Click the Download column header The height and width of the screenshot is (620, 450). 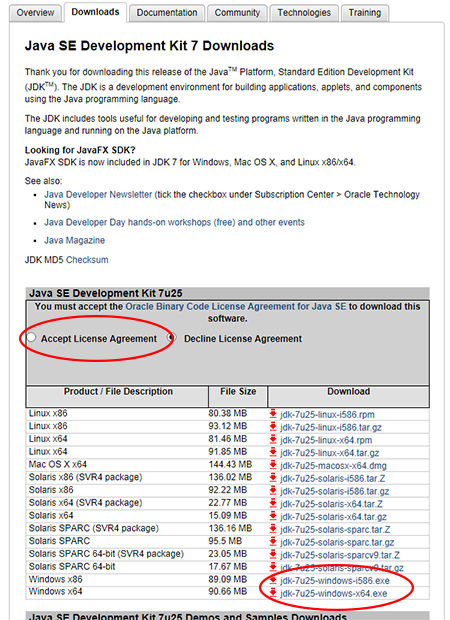tap(348, 396)
